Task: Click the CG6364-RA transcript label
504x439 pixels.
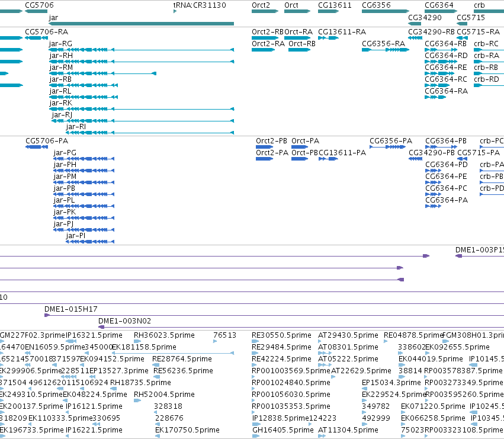Action: pos(446,91)
